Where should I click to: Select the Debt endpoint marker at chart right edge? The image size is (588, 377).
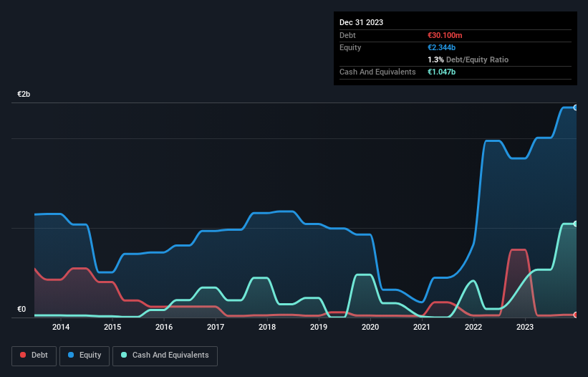coord(576,315)
